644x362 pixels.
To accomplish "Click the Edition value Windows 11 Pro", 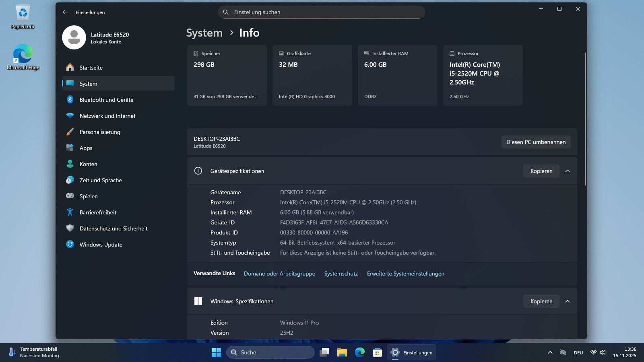I will (x=299, y=323).
